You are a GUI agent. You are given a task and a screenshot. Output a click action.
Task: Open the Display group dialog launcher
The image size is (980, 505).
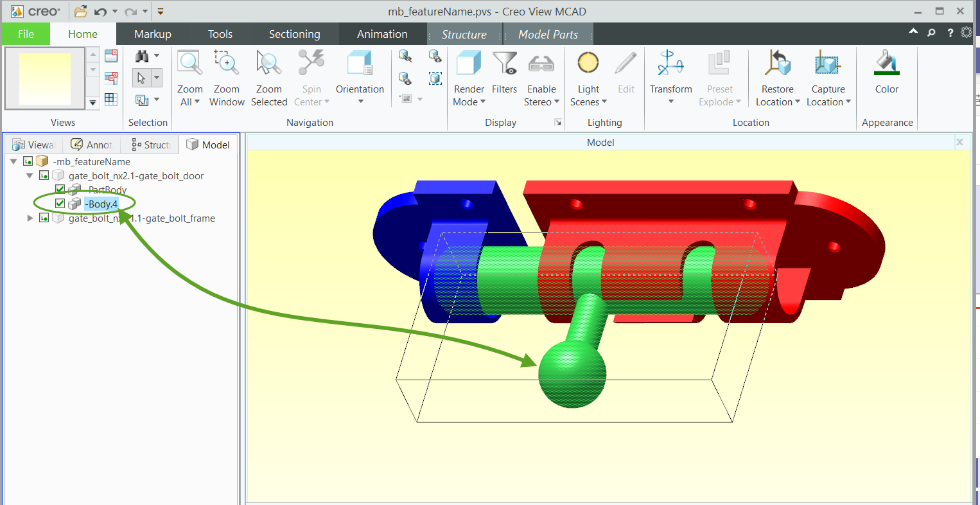tap(558, 122)
